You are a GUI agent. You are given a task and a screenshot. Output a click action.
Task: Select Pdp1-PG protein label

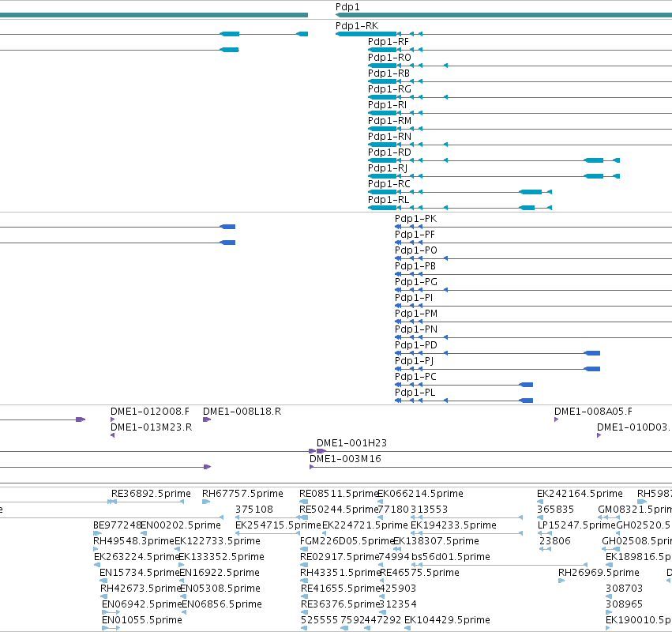tap(415, 282)
